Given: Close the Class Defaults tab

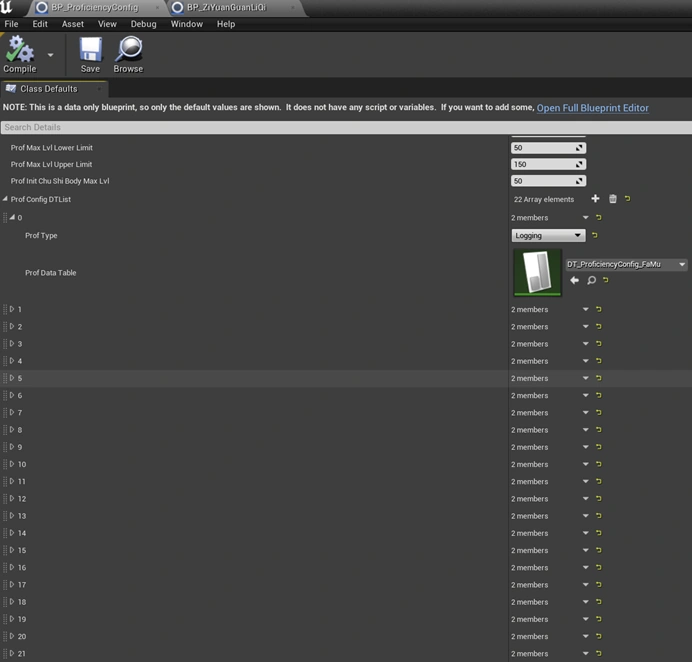Looking at the screenshot, I should (99, 89).
